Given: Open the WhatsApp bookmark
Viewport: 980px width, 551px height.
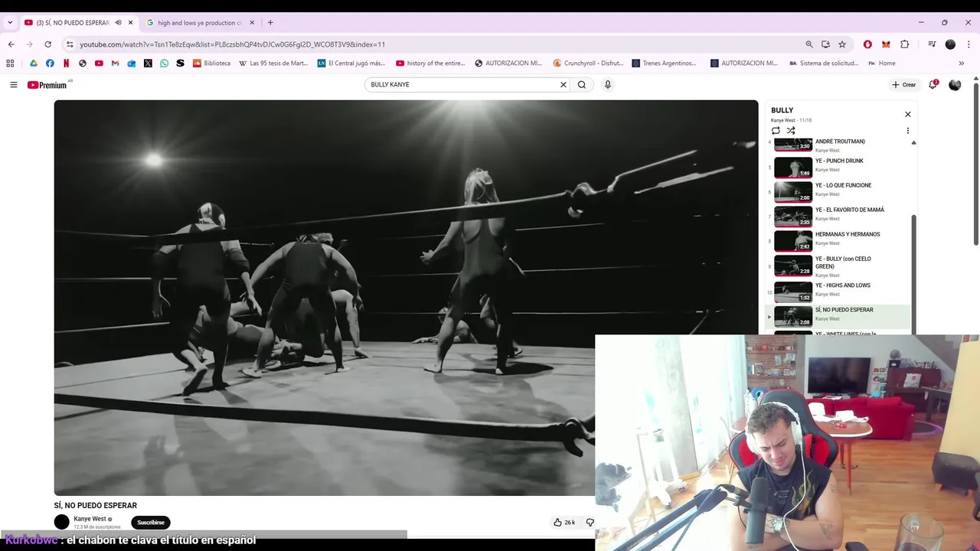Looking at the screenshot, I should 164,64.
